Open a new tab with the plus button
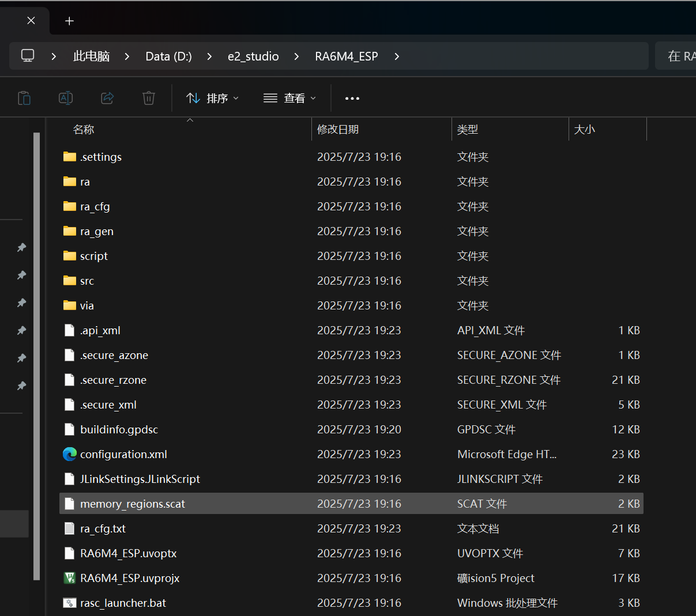The width and height of the screenshot is (696, 616). pyautogui.click(x=69, y=21)
